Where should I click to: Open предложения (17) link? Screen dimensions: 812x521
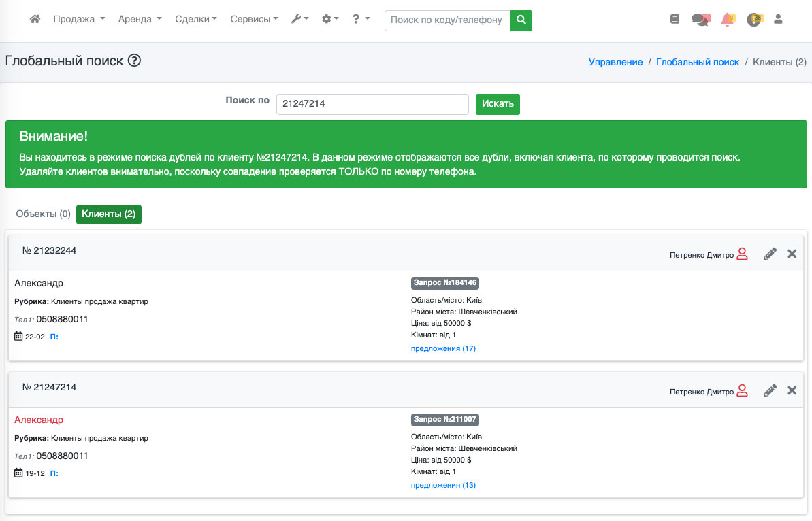(x=443, y=348)
